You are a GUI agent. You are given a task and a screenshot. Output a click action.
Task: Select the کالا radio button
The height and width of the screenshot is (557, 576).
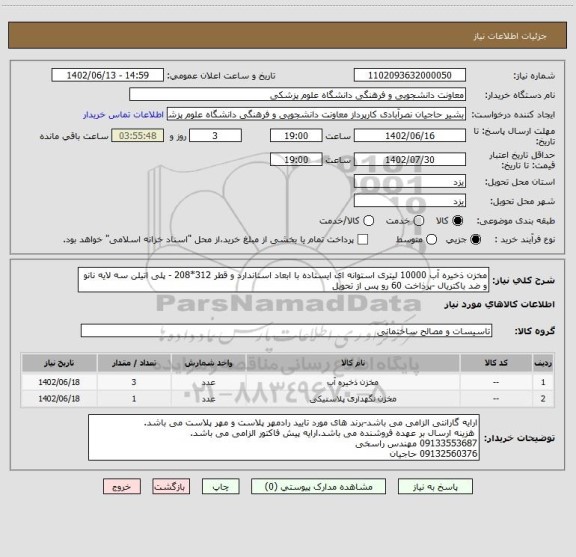coord(458,221)
